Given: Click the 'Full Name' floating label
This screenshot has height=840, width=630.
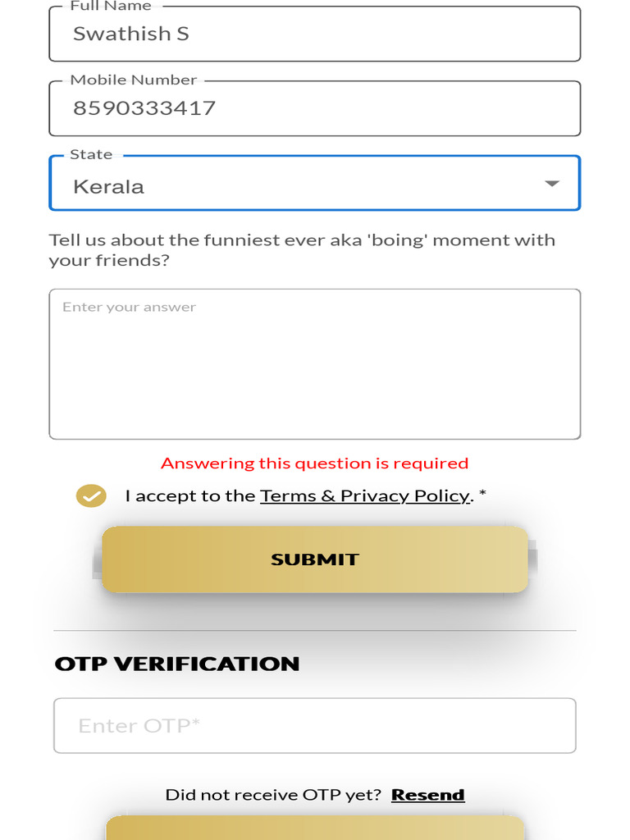Looking at the screenshot, I should coord(111,6).
